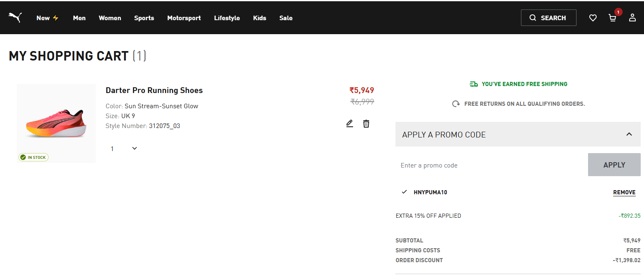This screenshot has height=277, width=644.
Task: Edit the Darter Pro item with pencil icon
Action: (x=350, y=123)
